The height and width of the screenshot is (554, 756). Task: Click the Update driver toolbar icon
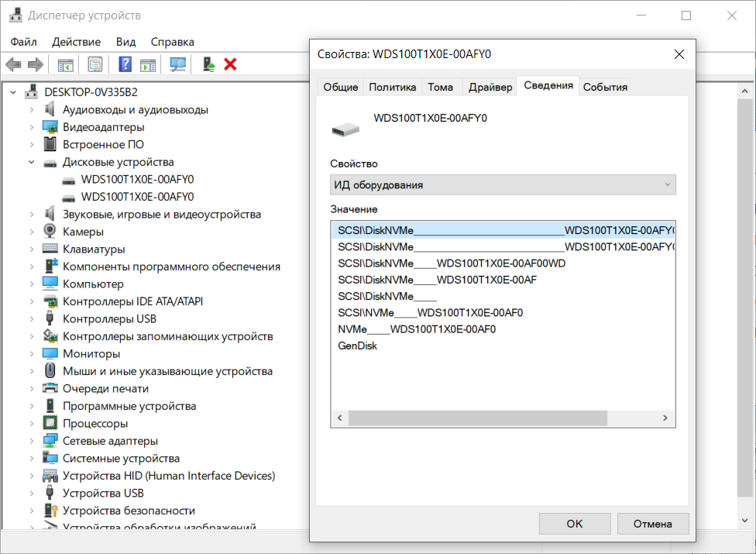(x=208, y=64)
